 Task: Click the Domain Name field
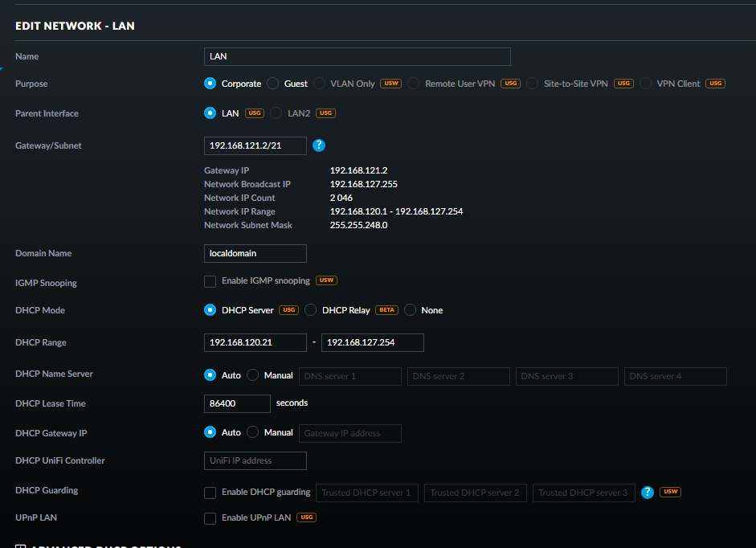click(255, 253)
